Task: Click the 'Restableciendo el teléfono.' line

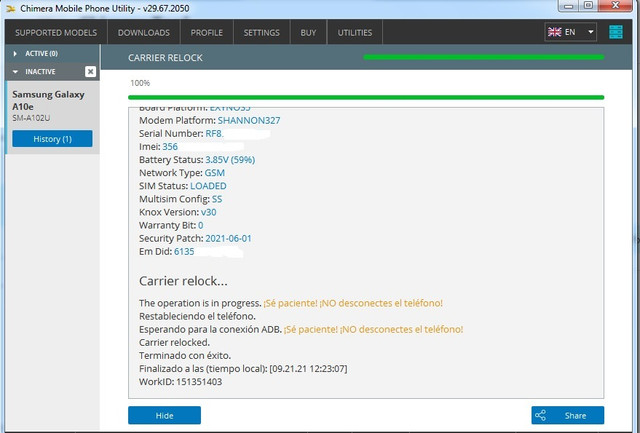Action: point(198,316)
